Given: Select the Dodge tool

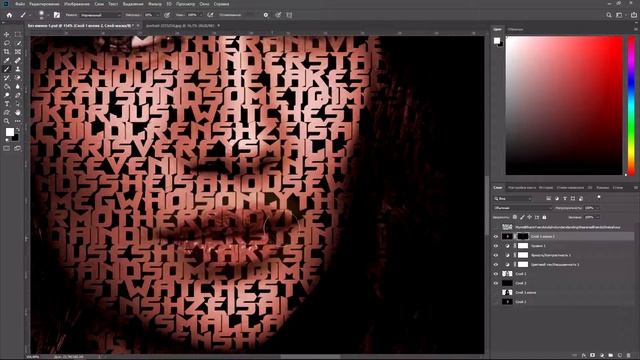Looking at the screenshot, I should 7,95.
